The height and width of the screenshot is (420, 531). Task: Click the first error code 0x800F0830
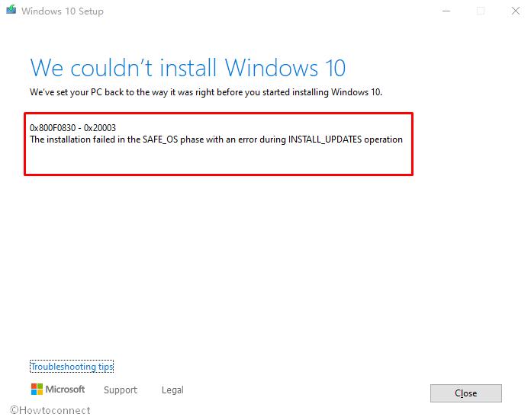point(53,128)
